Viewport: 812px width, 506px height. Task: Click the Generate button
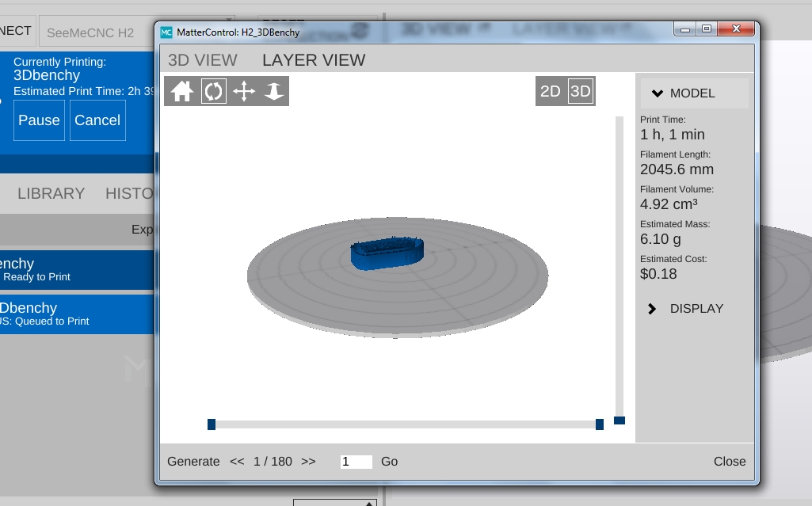point(193,462)
